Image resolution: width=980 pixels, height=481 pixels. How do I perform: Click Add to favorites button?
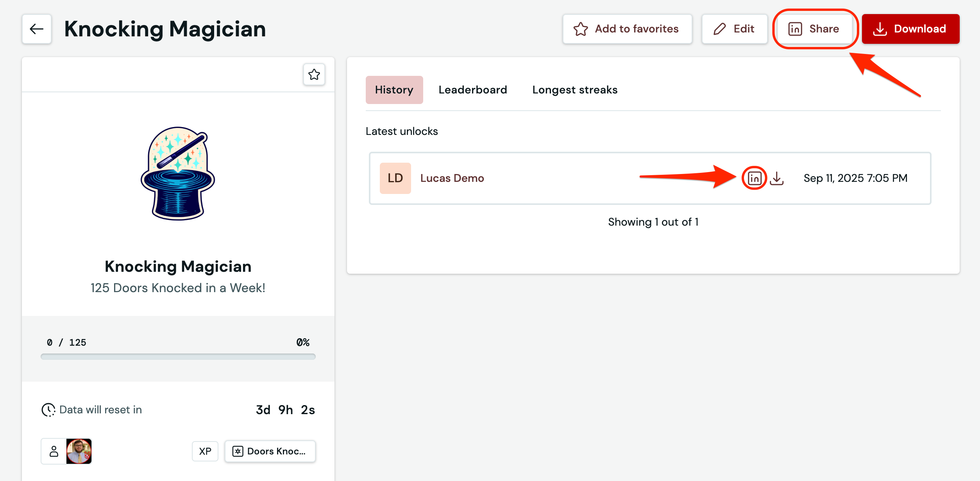(627, 29)
